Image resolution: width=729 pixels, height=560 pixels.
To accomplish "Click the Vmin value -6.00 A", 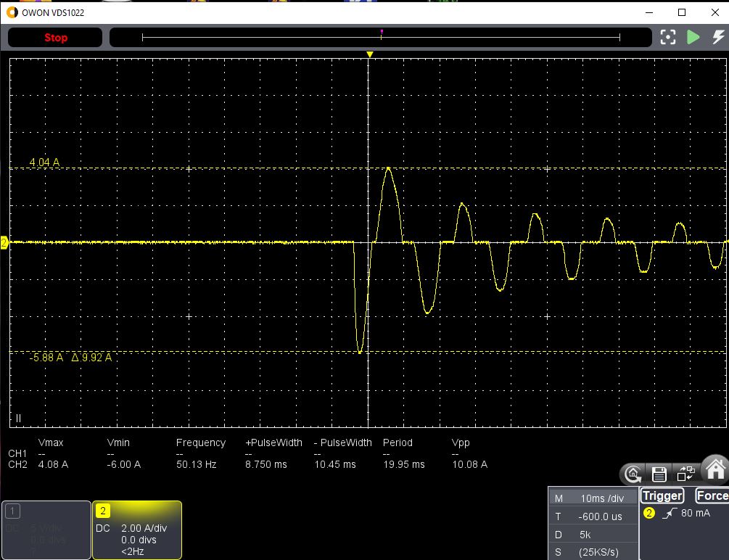I will tap(123, 464).
